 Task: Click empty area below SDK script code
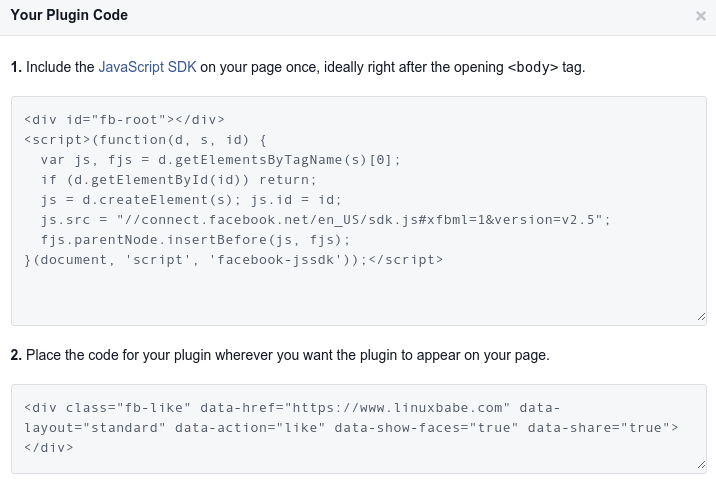350,295
